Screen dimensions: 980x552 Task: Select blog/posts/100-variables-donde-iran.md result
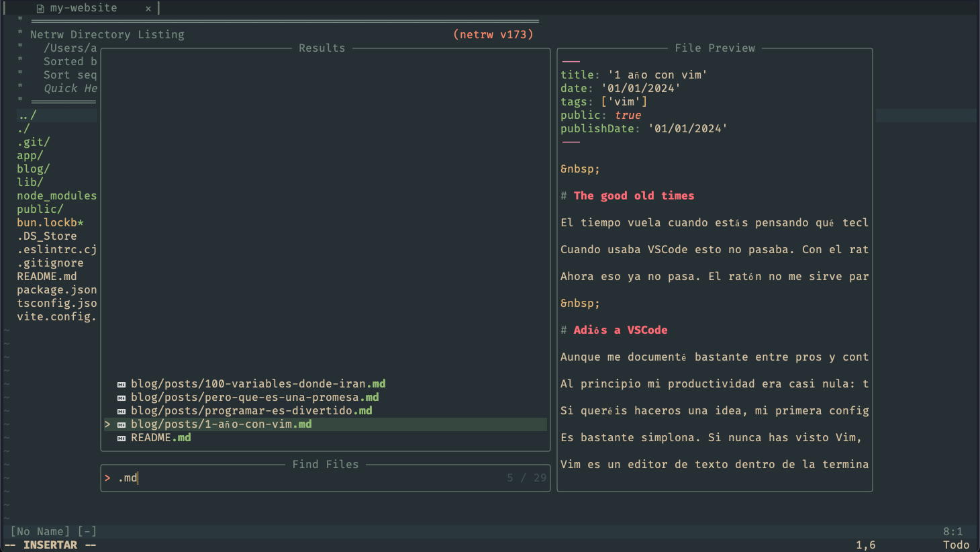[258, 384]
